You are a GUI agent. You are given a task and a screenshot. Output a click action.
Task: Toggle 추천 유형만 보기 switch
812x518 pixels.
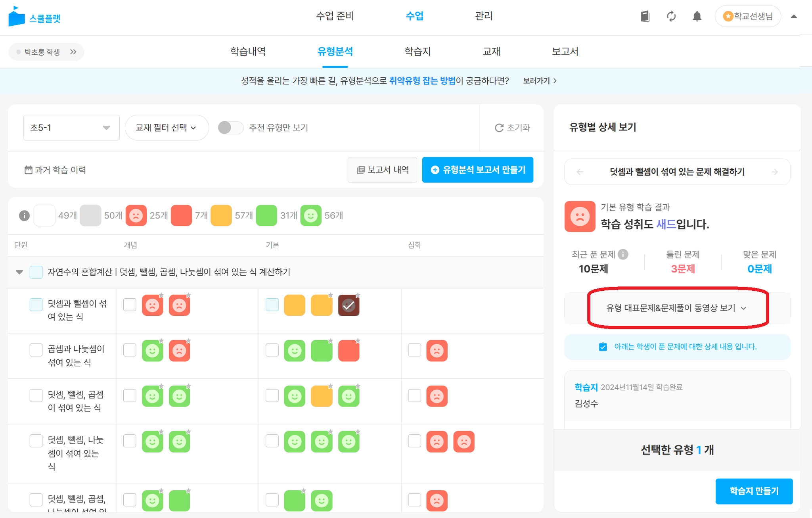[x=230, y=127]
